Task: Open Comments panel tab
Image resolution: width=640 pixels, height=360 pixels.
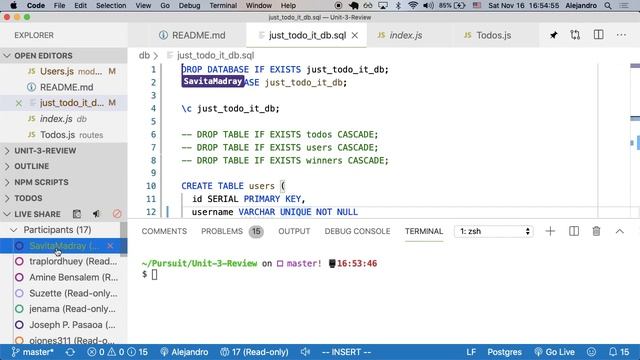Action: pyautogui.click(x=164, y=231)
